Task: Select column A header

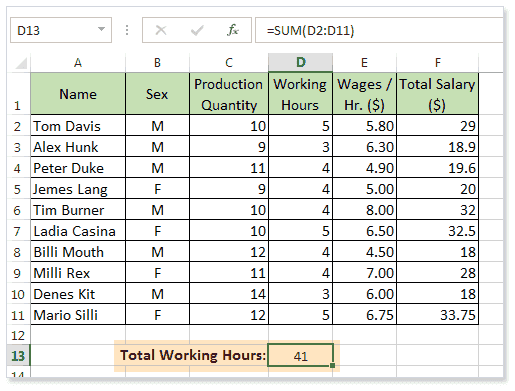Action: point(78,63)
